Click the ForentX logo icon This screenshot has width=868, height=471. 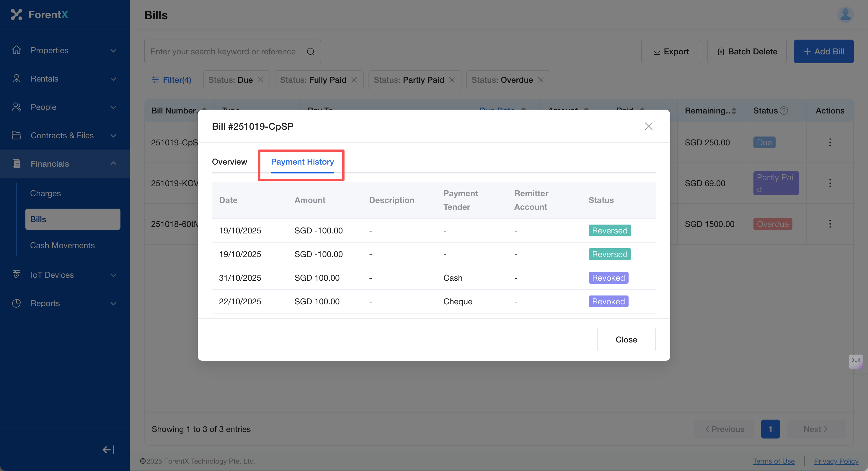(x=16, y=14)
